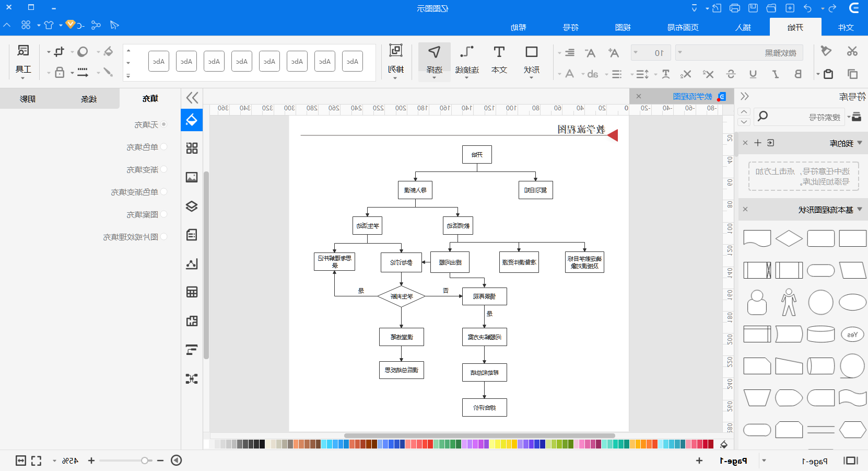The image size is (868, 471).
Task: Click the full screen icon in status bar
Action: 36,461
